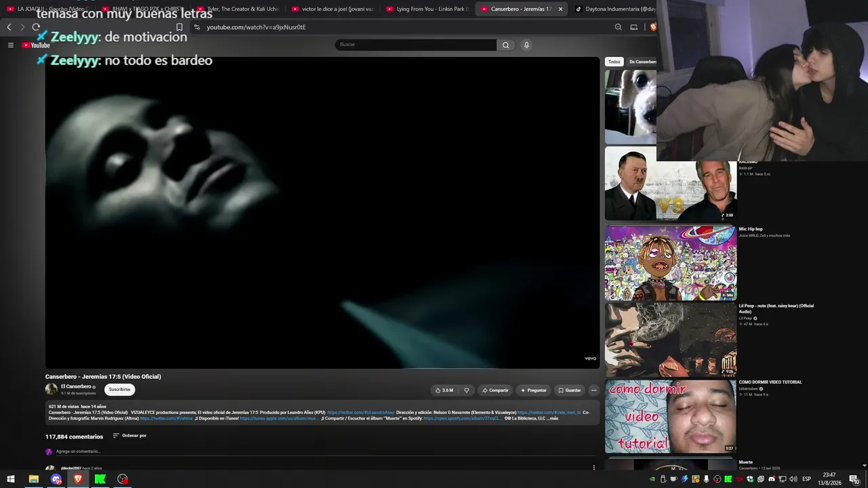This screenshot has height=488, width=868.
Task: Open the Muerte album recommendation title
Action: pos(746,462)
